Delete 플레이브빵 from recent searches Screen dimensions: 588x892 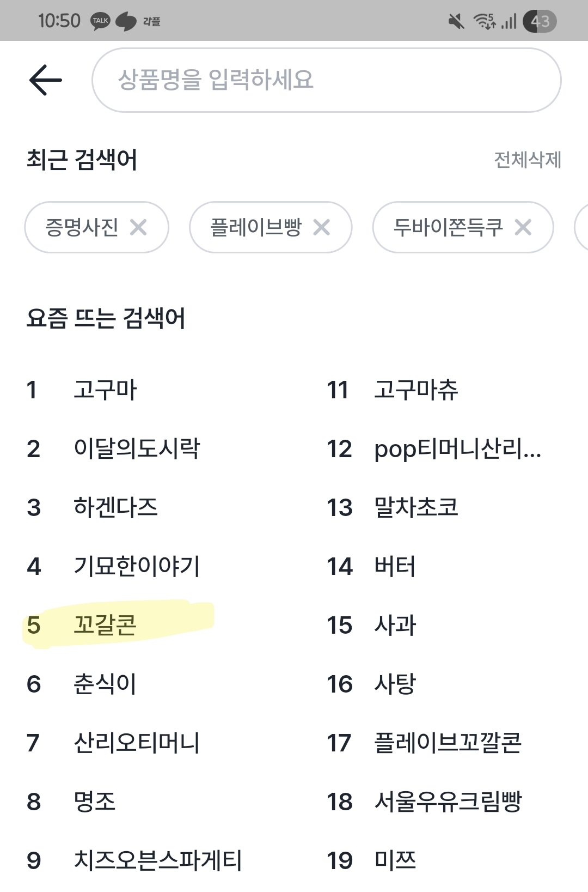tap(322, 227)
